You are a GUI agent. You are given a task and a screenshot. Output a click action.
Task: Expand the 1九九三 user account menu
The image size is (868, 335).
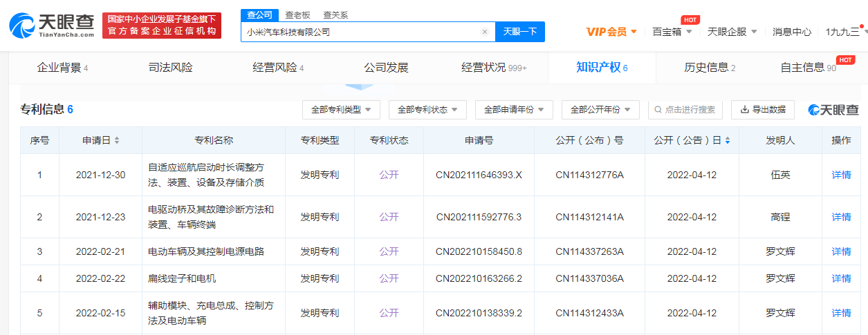coord(845,32)
